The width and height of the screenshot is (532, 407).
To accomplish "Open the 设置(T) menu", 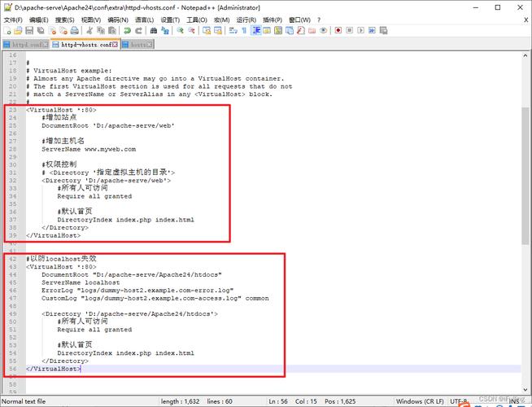I will click(170, 20).
